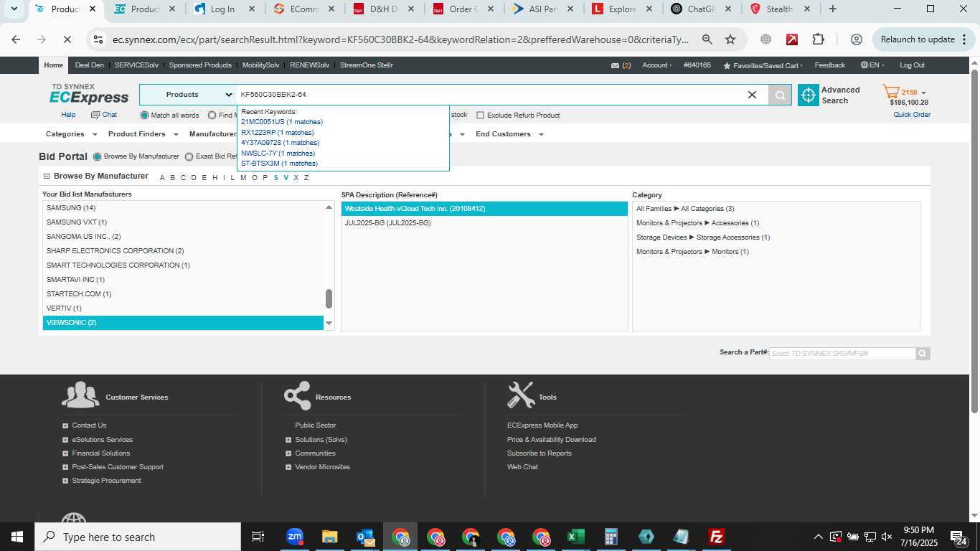Image resolution: width=980 pixels, height=551 pixels.
Task: Expand the End Customers menu
Action: coord(509,134)
